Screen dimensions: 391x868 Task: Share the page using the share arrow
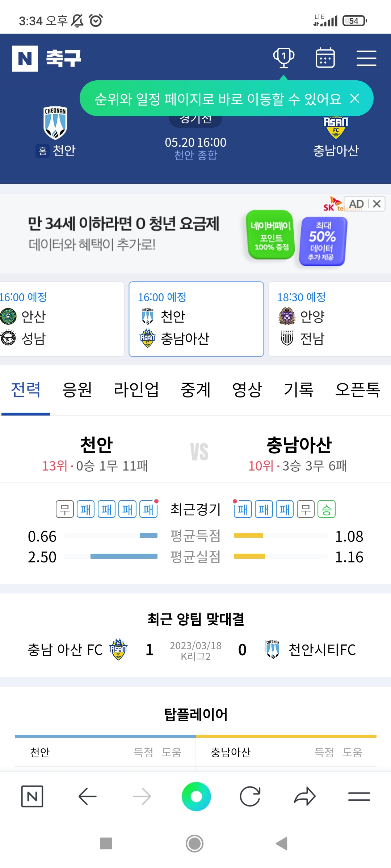click(305, 796)
